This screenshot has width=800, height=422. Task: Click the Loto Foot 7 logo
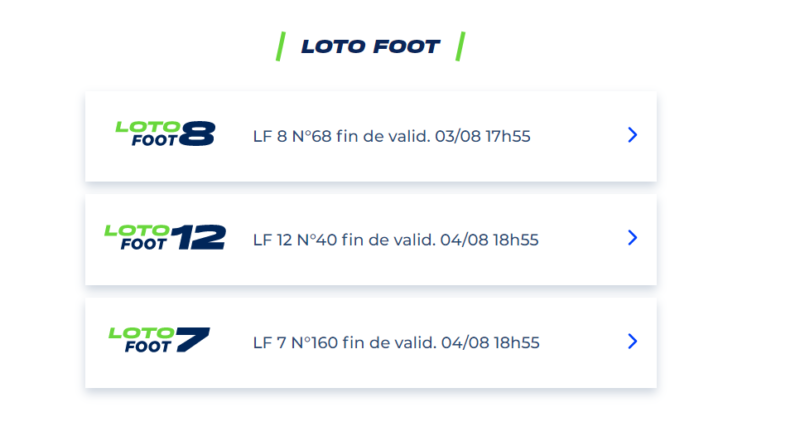click(159, 340)
